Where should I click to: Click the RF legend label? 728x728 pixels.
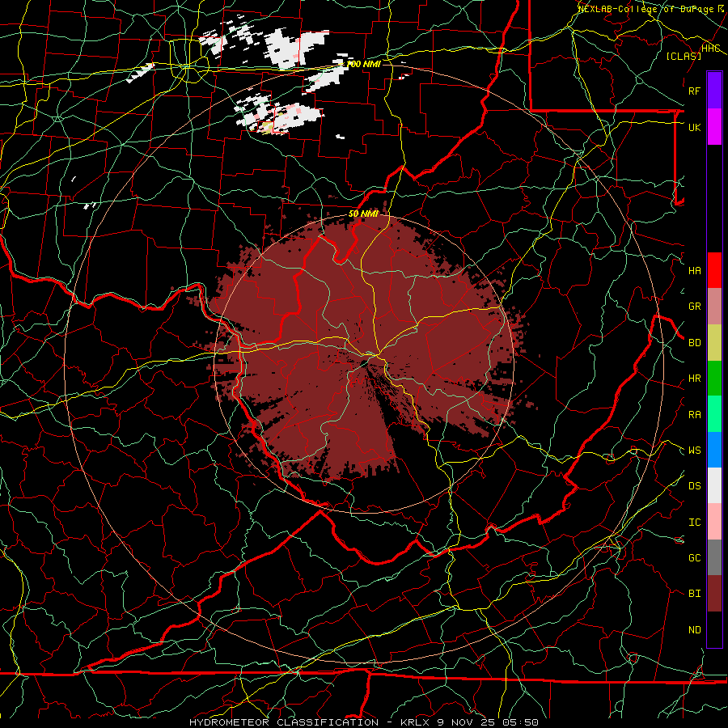pos(694,91)
